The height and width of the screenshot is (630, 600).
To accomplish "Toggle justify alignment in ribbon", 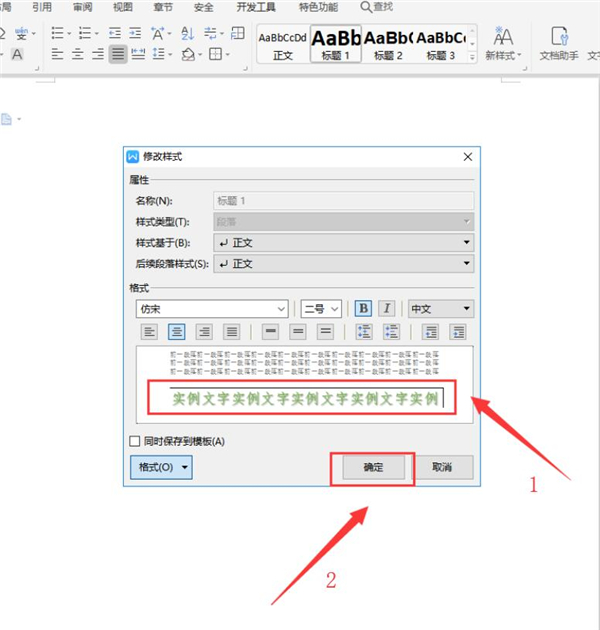I will pyautogui.click(x=118, y=54).
